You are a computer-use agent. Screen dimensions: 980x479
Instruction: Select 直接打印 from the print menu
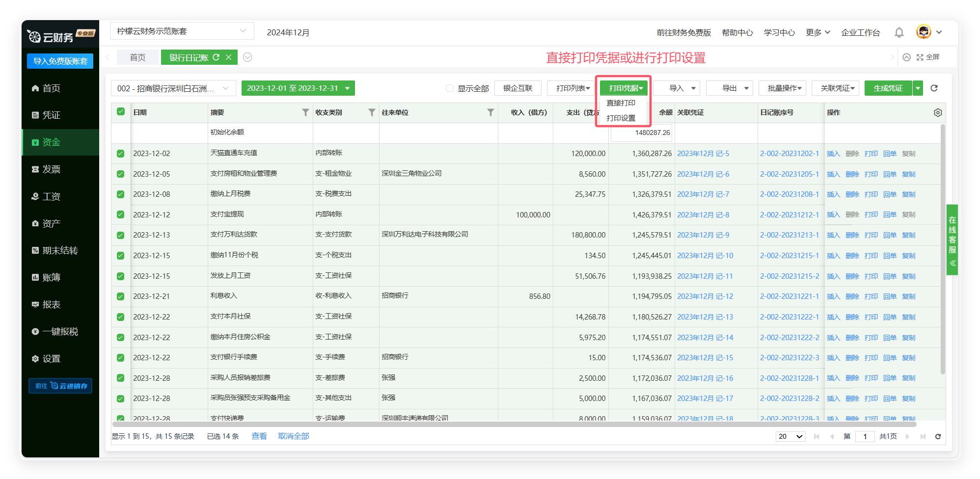click(621, 103)
